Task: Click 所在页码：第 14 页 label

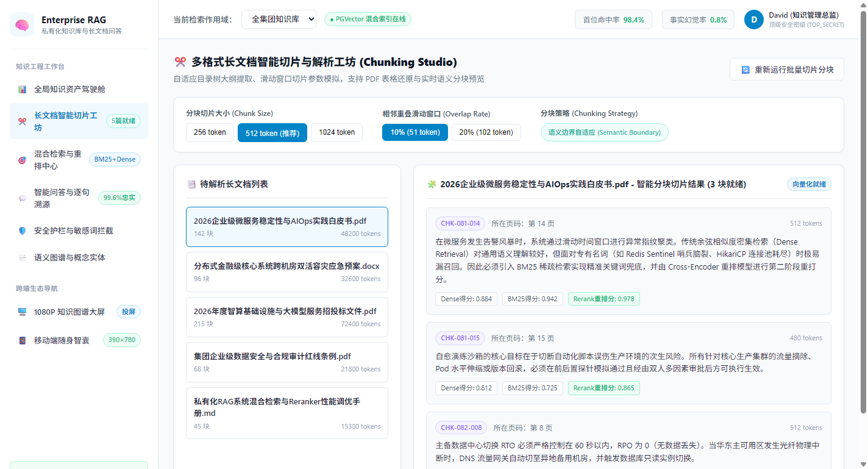Action: pyautogui.click(x=523, y=223)
